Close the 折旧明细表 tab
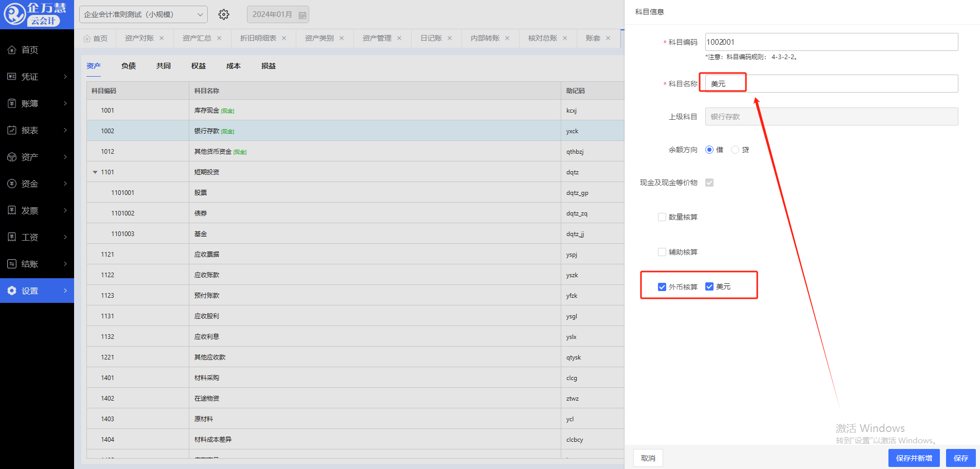The image size is (980, 469). pos(284,38)
